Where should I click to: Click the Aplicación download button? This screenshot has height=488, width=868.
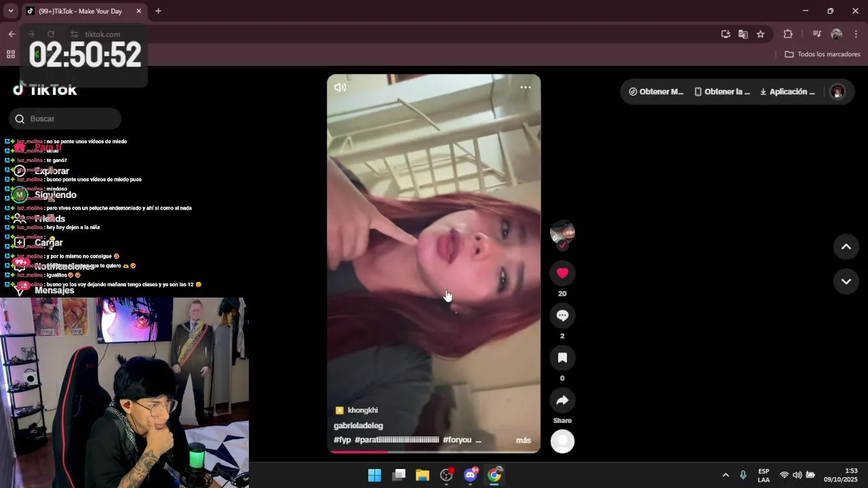point(787,91)
